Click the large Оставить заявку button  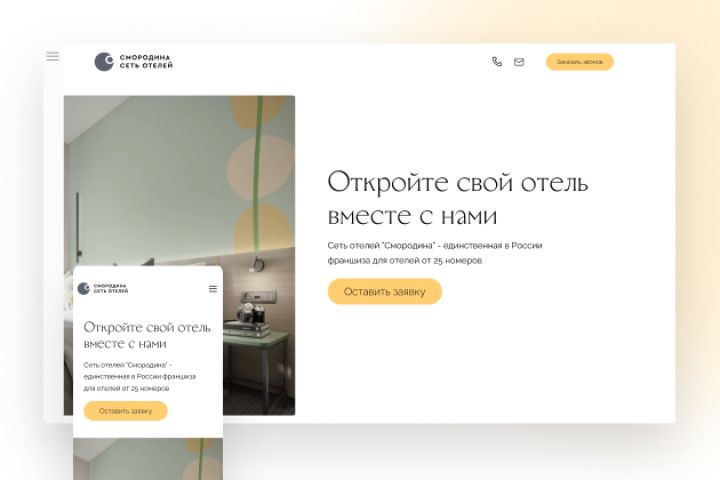385,291
